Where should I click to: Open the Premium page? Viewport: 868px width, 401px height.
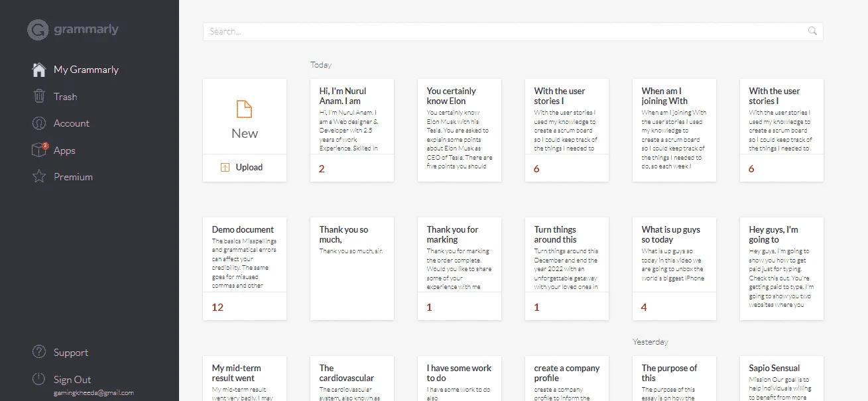[73, 177]
